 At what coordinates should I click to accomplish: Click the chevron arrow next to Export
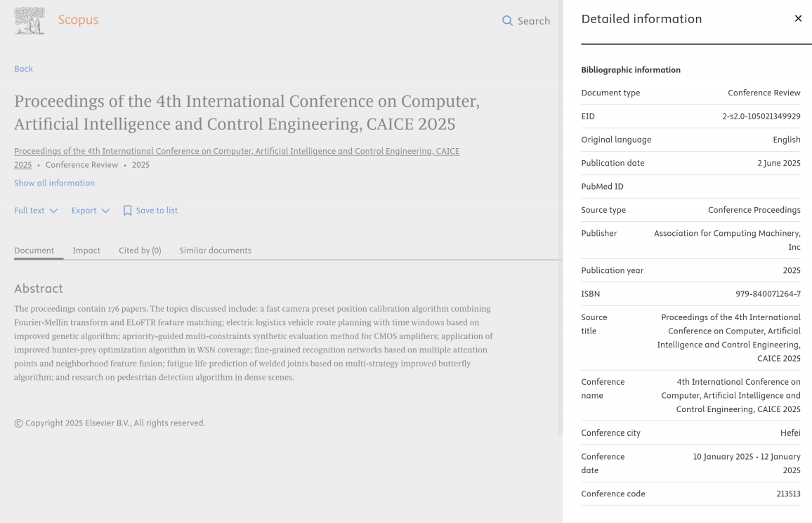tap(105, 211)
